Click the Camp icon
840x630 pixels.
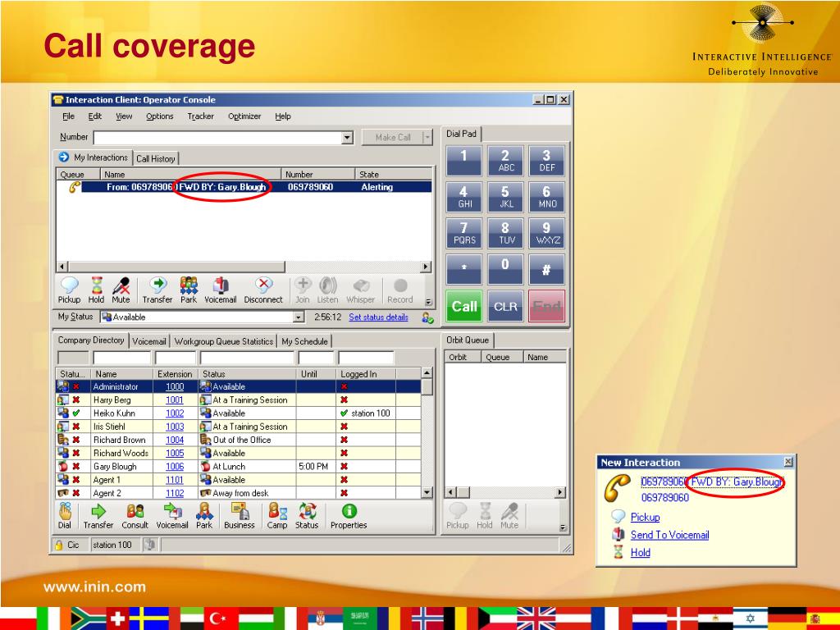point(277,517)
